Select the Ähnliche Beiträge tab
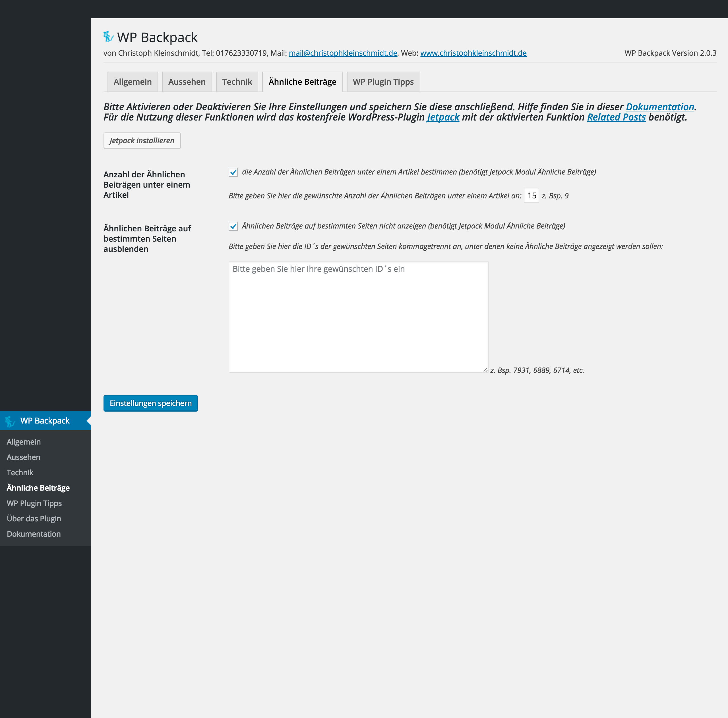This screenshot has width=728, height=718. point(302,82)
